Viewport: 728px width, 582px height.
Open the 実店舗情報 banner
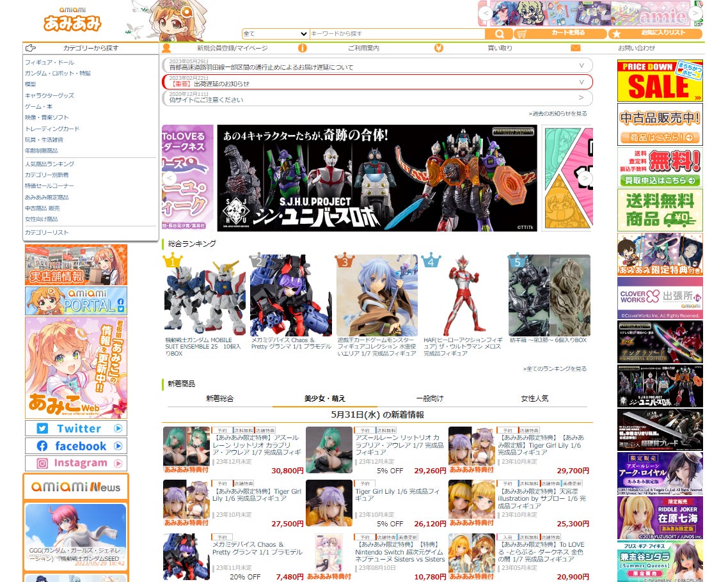[x=76, y=265]
